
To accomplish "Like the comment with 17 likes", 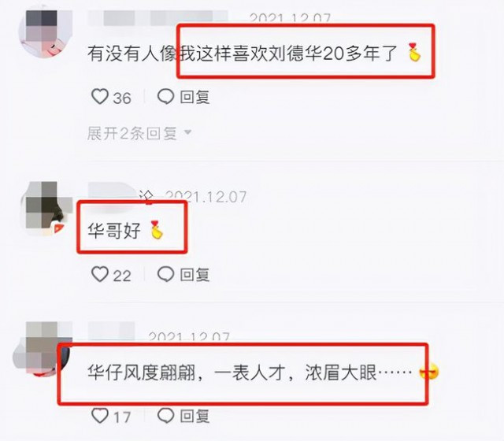I will tap(100, 416).
